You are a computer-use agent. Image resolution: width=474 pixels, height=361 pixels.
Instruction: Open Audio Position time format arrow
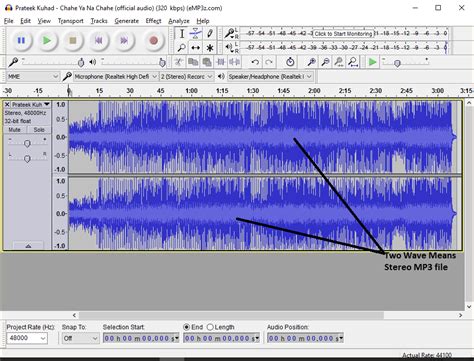pyautogui.click(x=341, y=338)
